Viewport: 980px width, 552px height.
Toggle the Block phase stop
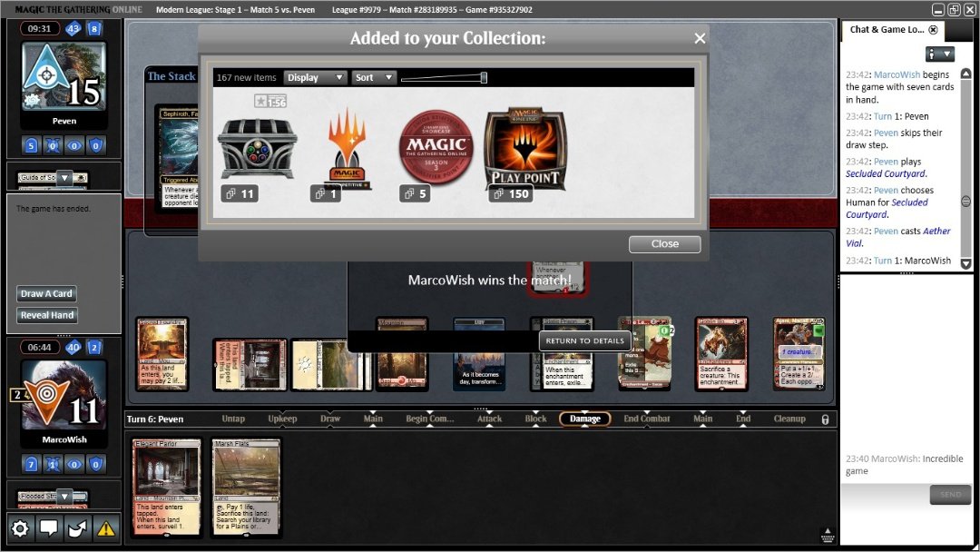pos(535,419)
